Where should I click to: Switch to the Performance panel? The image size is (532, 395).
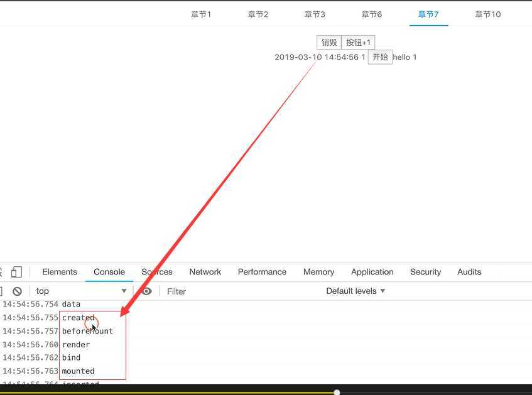pos(262,272)
